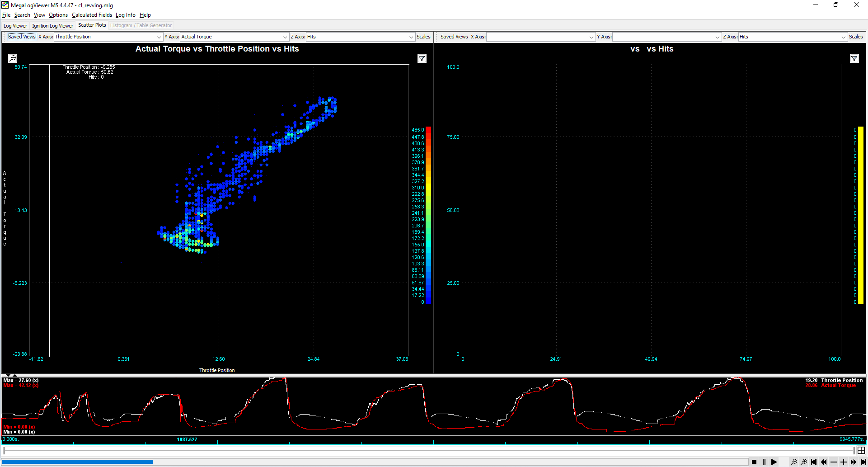The image size is (868, 467).
Task: Click the minus slower-playback icon
Action: coord(834,462)
